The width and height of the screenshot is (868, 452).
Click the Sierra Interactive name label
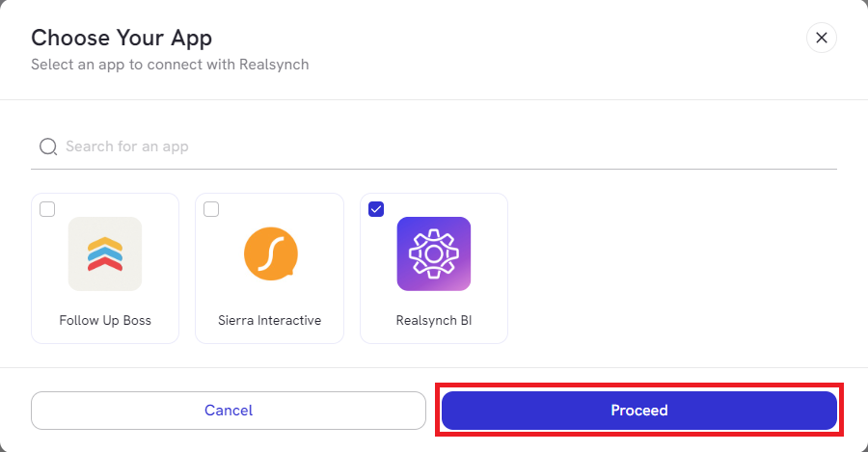(270, 320)
